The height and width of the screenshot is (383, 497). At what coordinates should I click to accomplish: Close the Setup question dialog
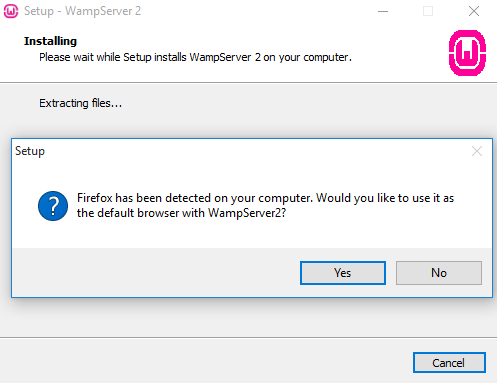click(477, 151)
